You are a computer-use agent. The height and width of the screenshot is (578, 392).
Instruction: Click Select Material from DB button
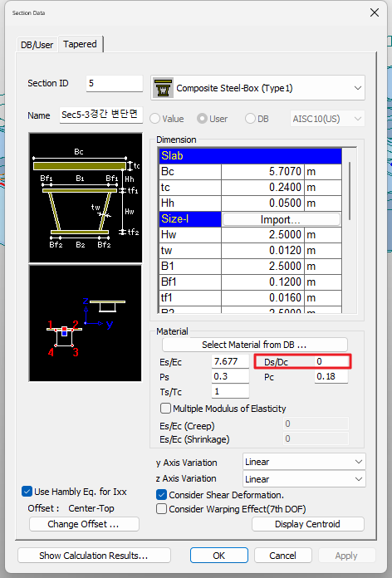pos(254,345)
